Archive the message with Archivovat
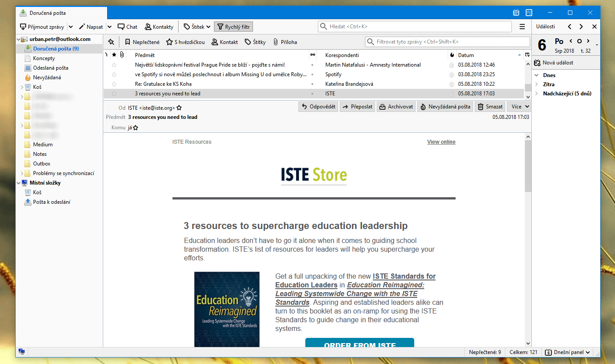Image resolution: width=615 pixels, height=364 pixels. click(x=396, y=107)
